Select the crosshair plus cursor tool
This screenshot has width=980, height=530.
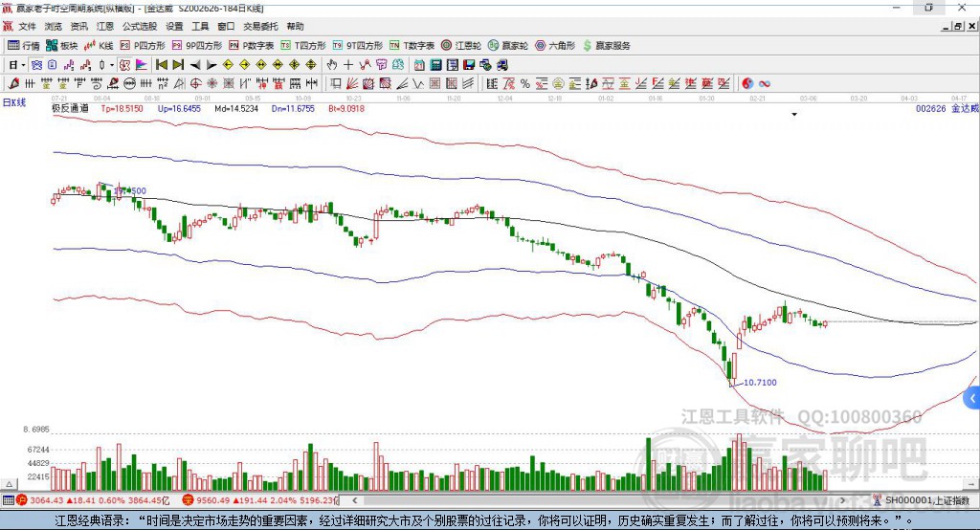pos(348,65)
